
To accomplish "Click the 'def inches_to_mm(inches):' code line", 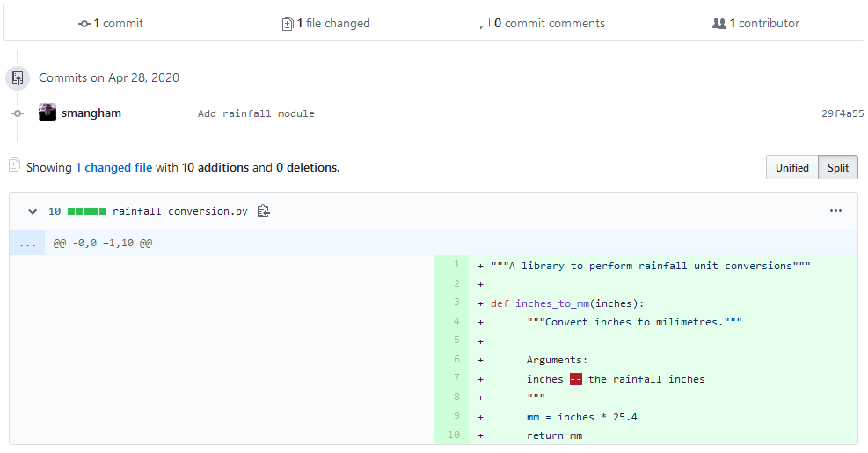I will pyautogui.click(x=567, y=303).
